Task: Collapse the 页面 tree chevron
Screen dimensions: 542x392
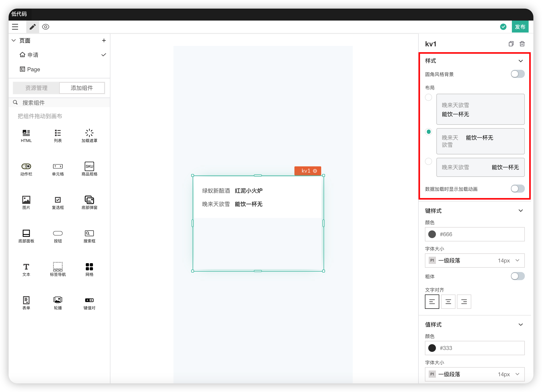Action: pos(14,40)
